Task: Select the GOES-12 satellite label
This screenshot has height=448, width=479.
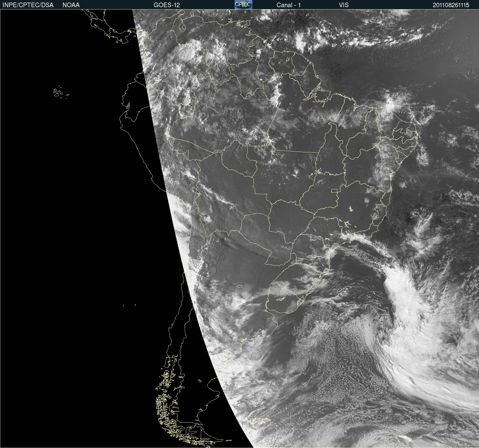Action: pos(167,5)
